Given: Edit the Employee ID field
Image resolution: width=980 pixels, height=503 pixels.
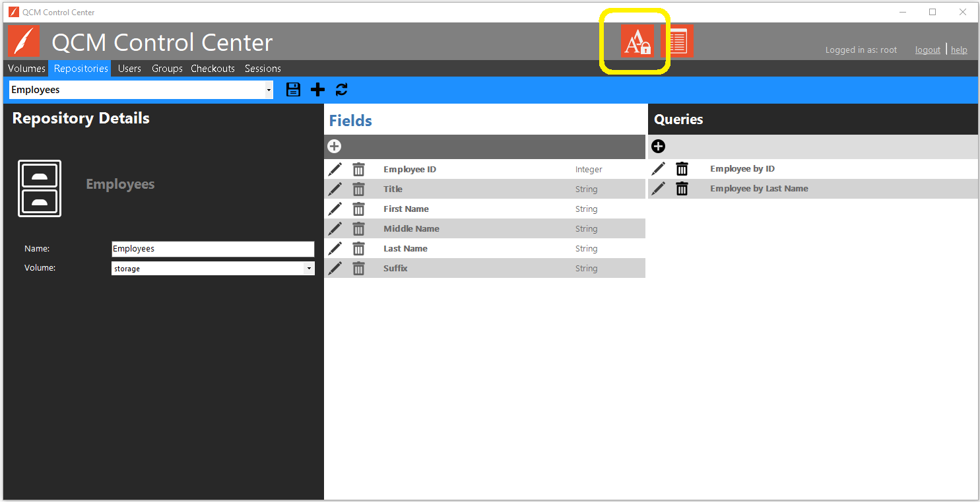Looking at the screenshot, I should click(335, 170).
